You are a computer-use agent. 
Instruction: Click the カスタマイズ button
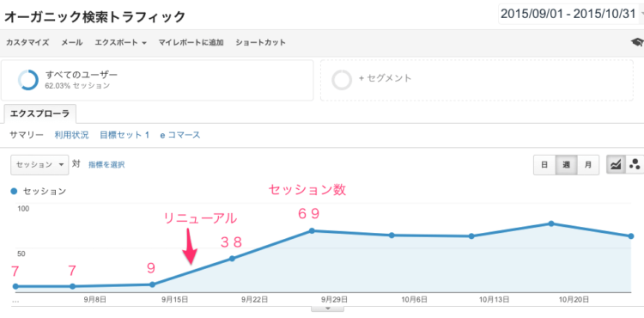[x=27, y=43]
